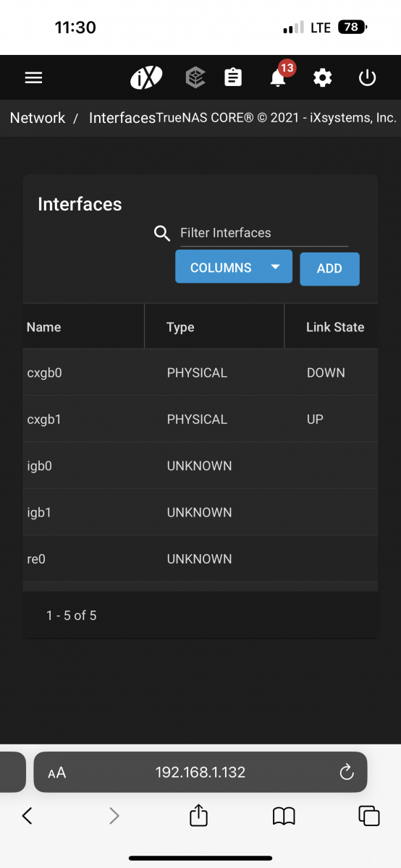401x868 pixels.
Task: Tap the Safari share icon
Action: pos(198,815)
